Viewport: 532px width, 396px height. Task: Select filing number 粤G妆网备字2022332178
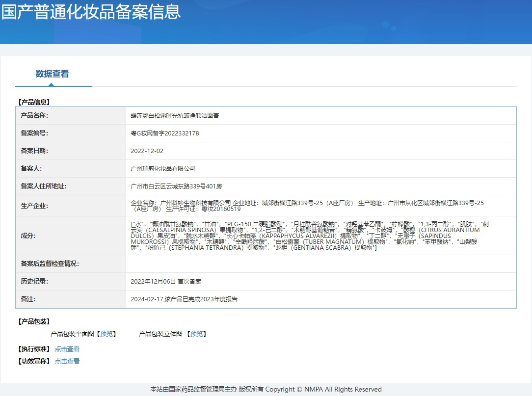pos(165,133)
